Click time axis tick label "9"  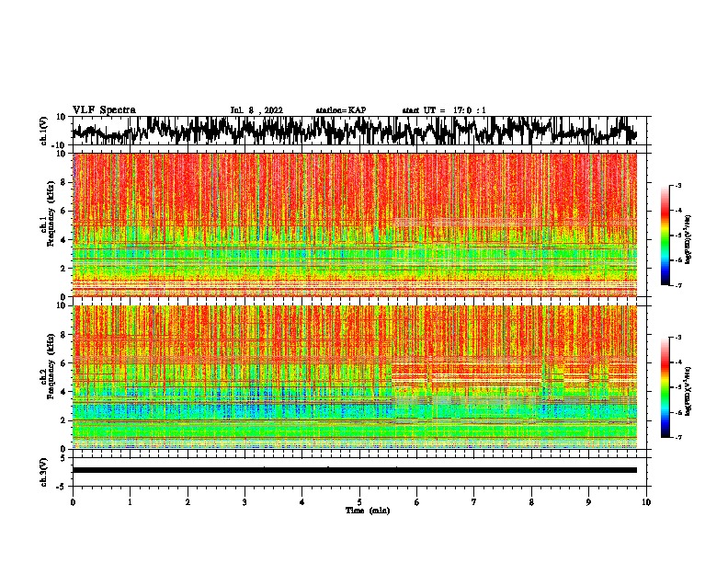click(588, 502)
